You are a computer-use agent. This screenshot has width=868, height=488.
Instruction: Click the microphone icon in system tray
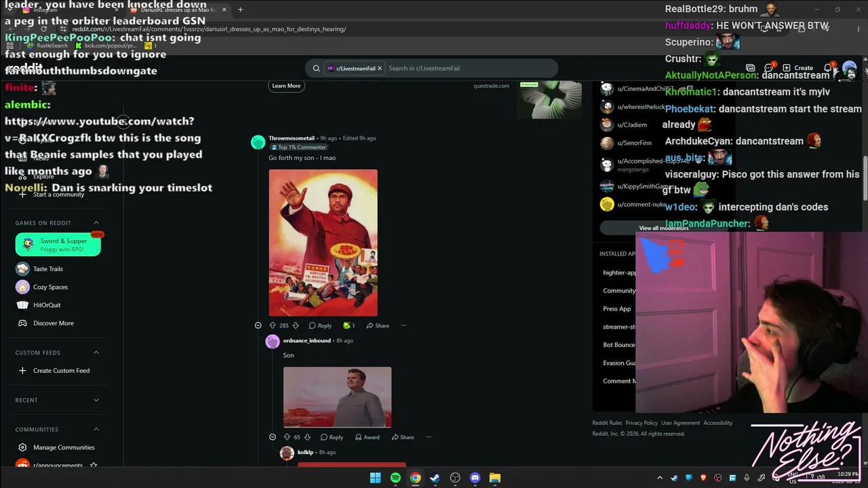(x=747, y=478)
